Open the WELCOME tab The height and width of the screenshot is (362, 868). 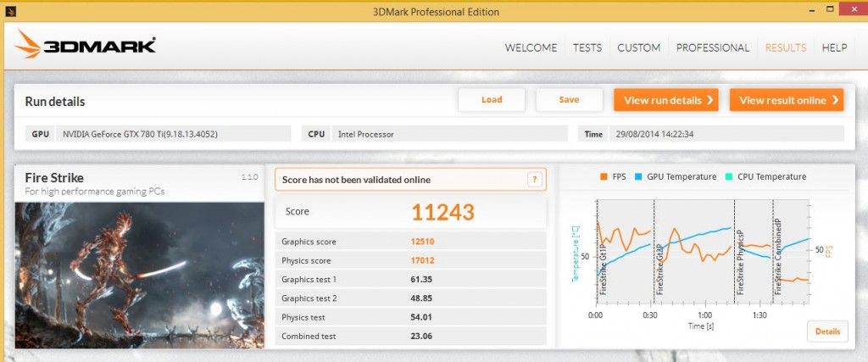pos(531,47)
